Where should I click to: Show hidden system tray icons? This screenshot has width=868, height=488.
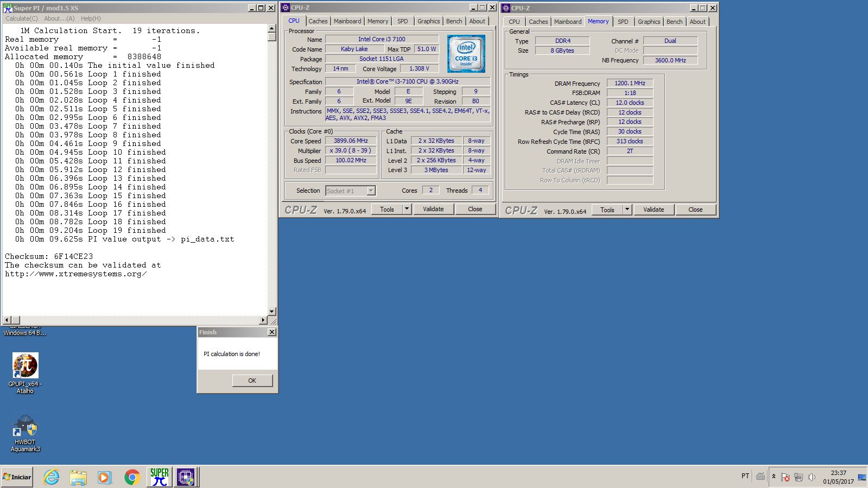[774, 477]
